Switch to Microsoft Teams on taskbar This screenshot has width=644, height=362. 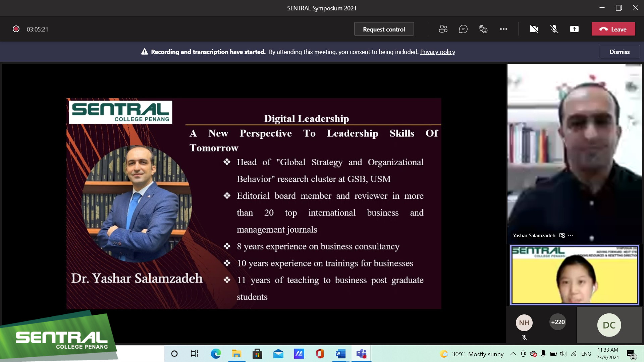(x=361, y=354)
